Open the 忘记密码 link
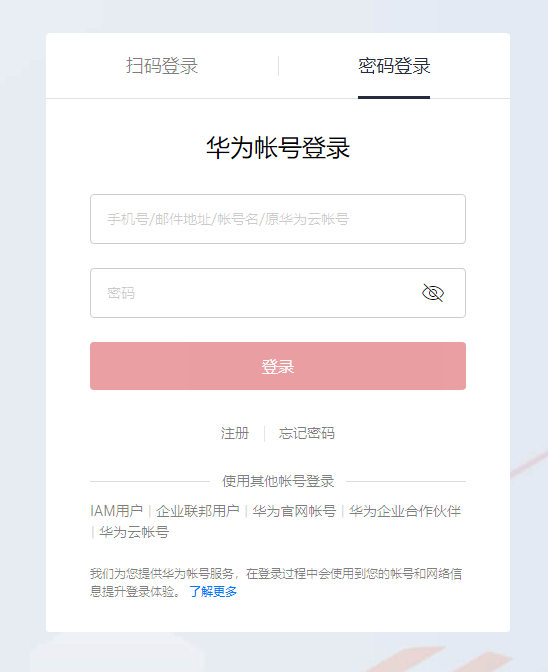The image size is (548, 672). (x=306, y=433)
